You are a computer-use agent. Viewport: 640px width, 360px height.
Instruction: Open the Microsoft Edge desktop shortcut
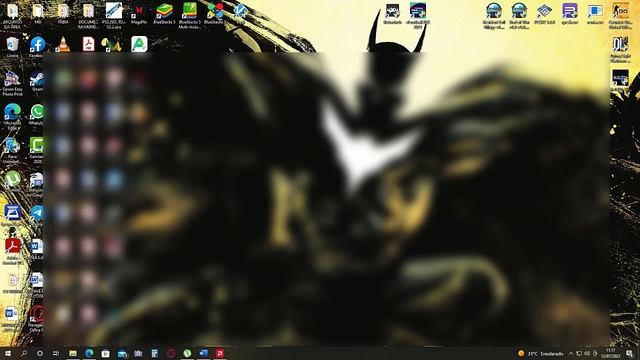click(12, 116)
